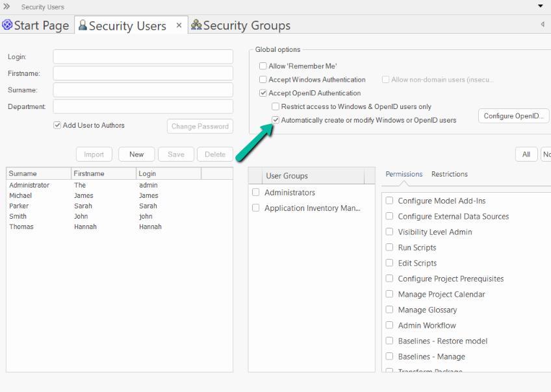Enable Allow 'Remember Me' checkbox
This screenshot has width=551, height=392.
263,66
